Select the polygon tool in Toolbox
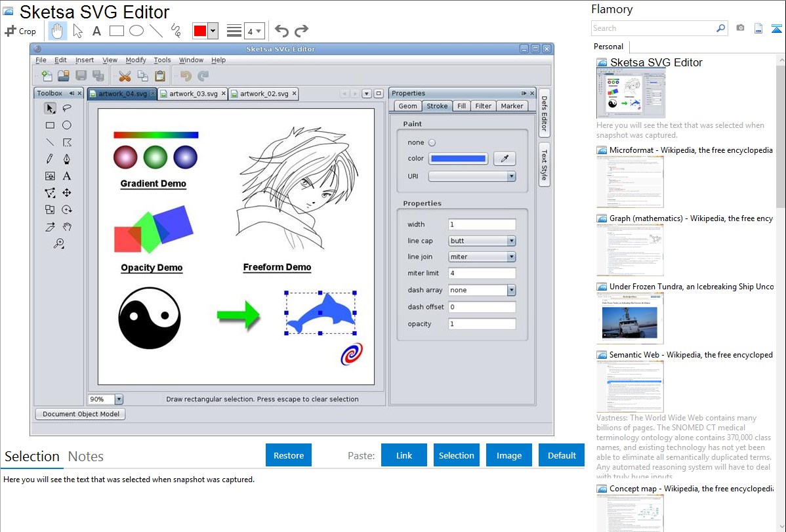Viewport: 786px width, 532px height. point(67,142)
